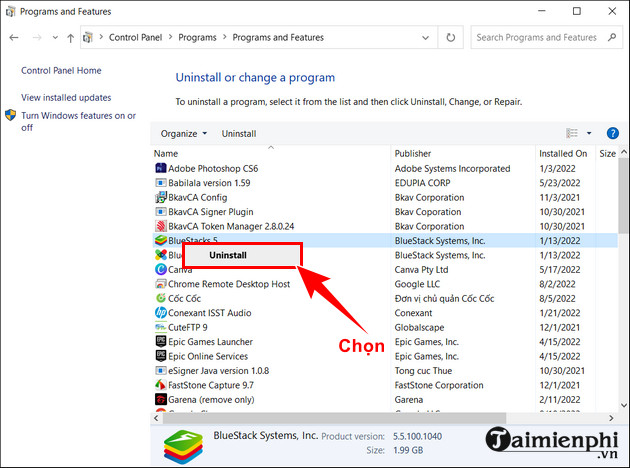Go up one level with up arrow
630x468 pixels.
[71, 38]
